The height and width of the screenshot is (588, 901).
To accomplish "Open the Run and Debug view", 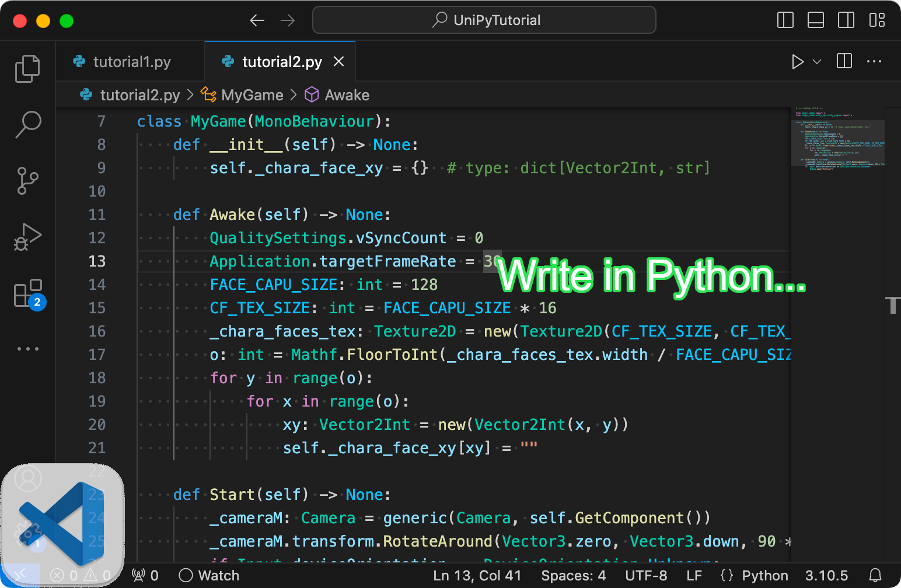I will pos(27,237).
